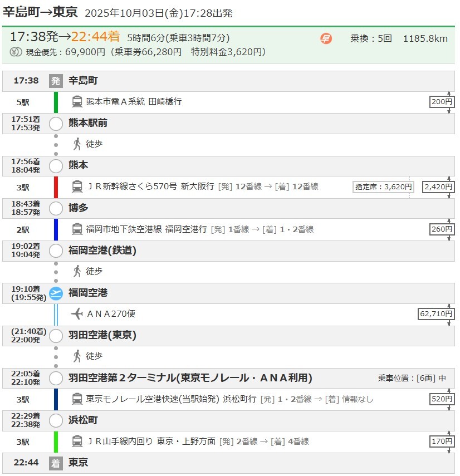The width and height of the screenshot is (460, 476).
Task: Click the station circle marker for 羽田空港(東京)
Action: point(56,336)
